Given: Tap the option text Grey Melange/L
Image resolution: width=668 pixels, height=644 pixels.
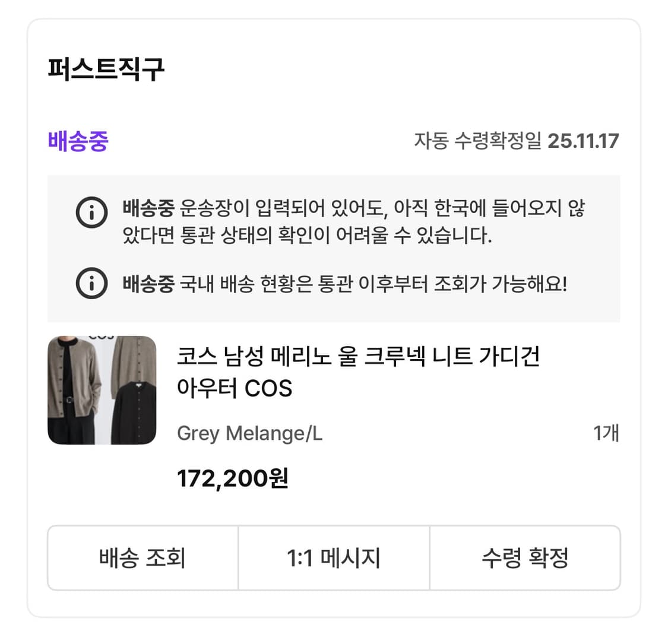Looking at the screenshot, I should [249, 434].
